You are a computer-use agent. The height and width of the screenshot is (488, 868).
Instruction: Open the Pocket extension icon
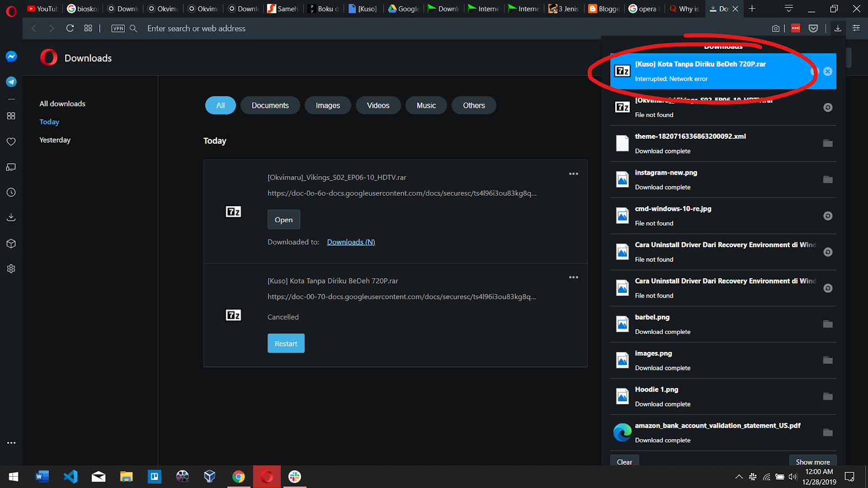[813, 28]
